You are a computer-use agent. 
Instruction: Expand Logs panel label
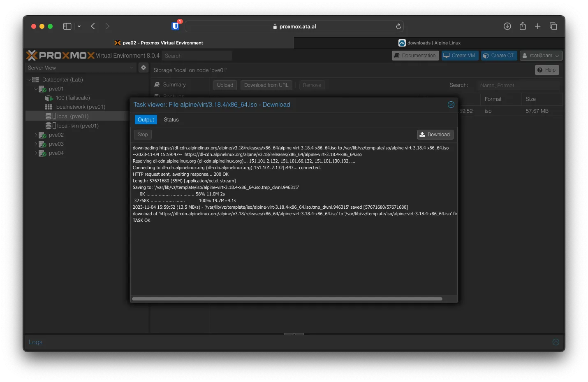tap(35, 342)
